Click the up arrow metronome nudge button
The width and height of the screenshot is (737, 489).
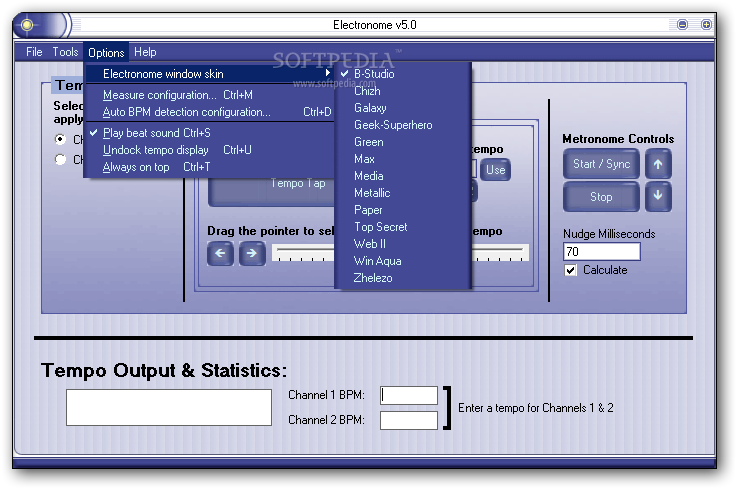(658, 164)
